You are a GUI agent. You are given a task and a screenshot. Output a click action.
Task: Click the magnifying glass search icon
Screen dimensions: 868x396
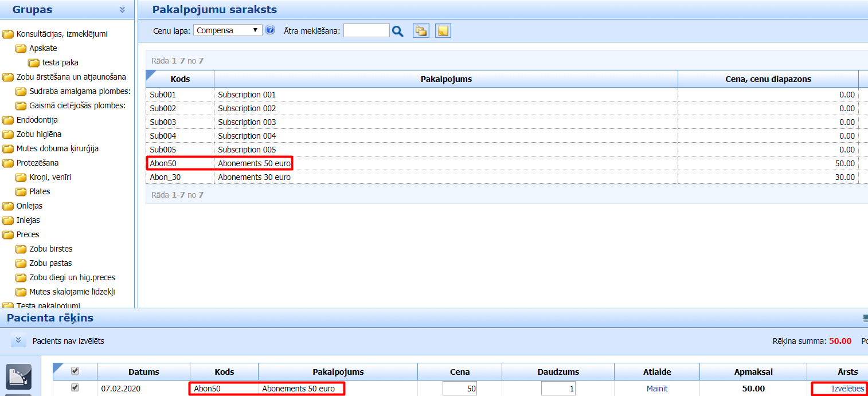tap(398, 31)
